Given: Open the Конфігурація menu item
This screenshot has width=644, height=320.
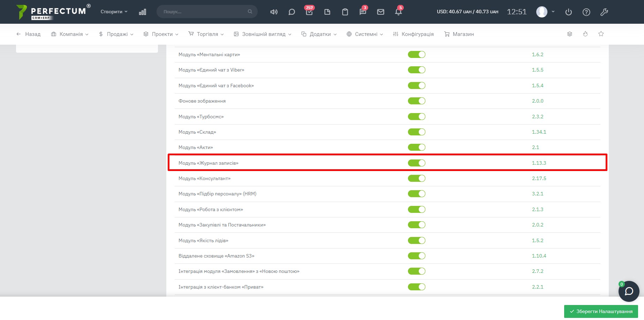Looking at the screenshot, I should [413, 34].
